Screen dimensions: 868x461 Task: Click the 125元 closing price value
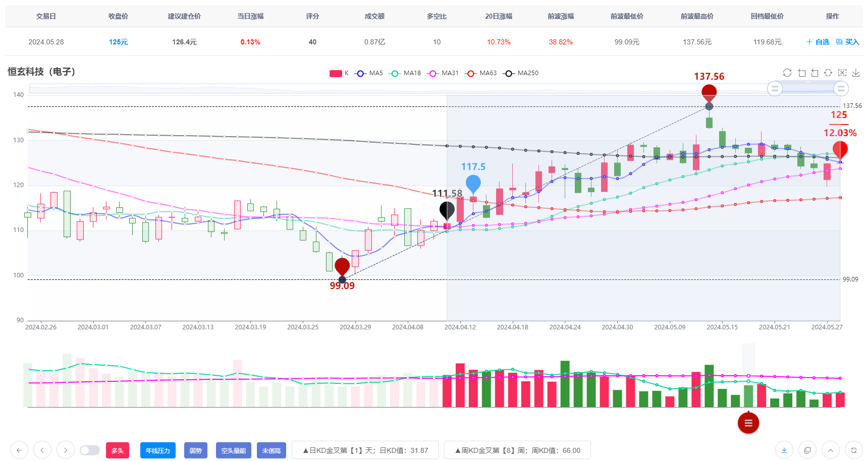pos(118,42)
